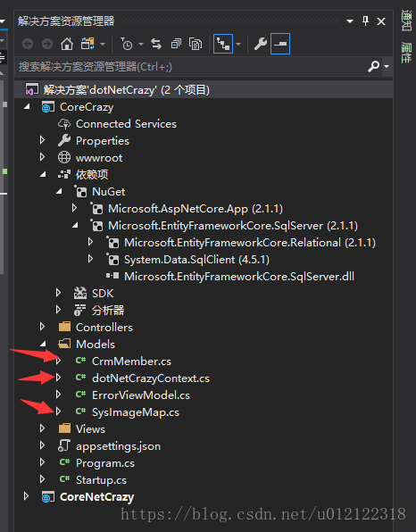Expand the wwwroot folder
Image resolution: width=416 pixels, height=532 pixels.
[42, 157]
